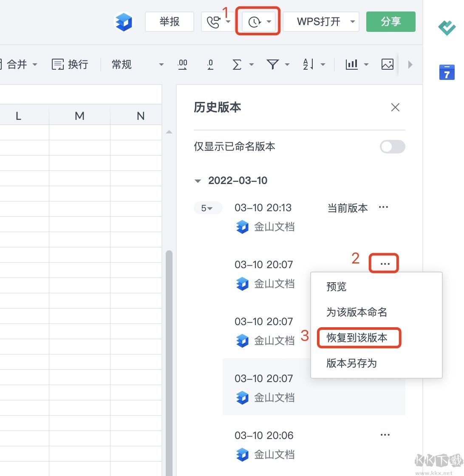Expand the WPS打开 dropdown arrow
Image resolution: width=464 pixels, height=476 pixels.
352,22
